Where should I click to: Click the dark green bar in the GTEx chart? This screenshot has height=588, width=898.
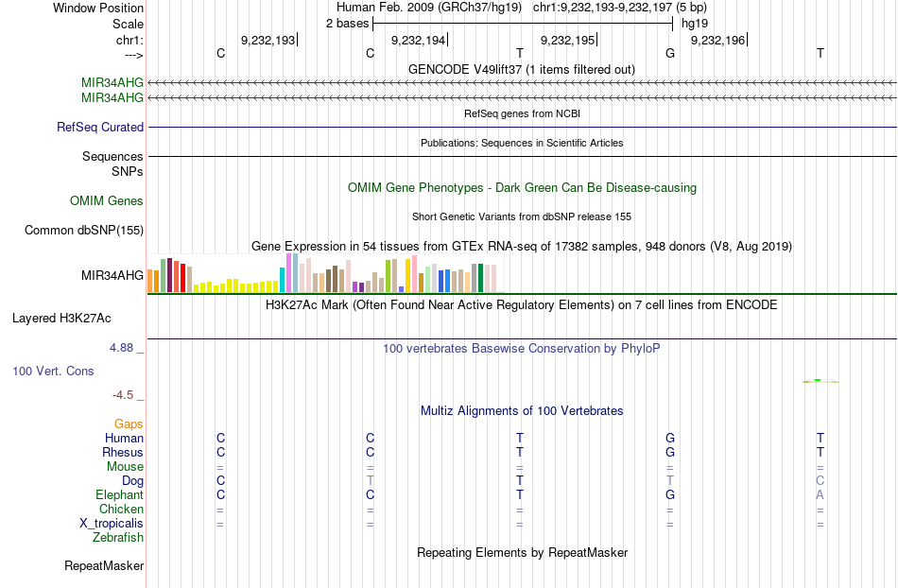click(480, 278)
